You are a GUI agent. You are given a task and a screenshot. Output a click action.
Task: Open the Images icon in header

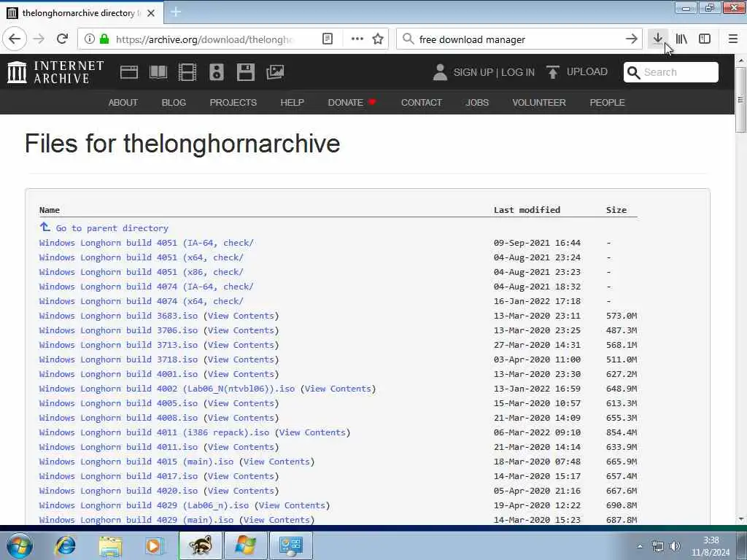275,72
